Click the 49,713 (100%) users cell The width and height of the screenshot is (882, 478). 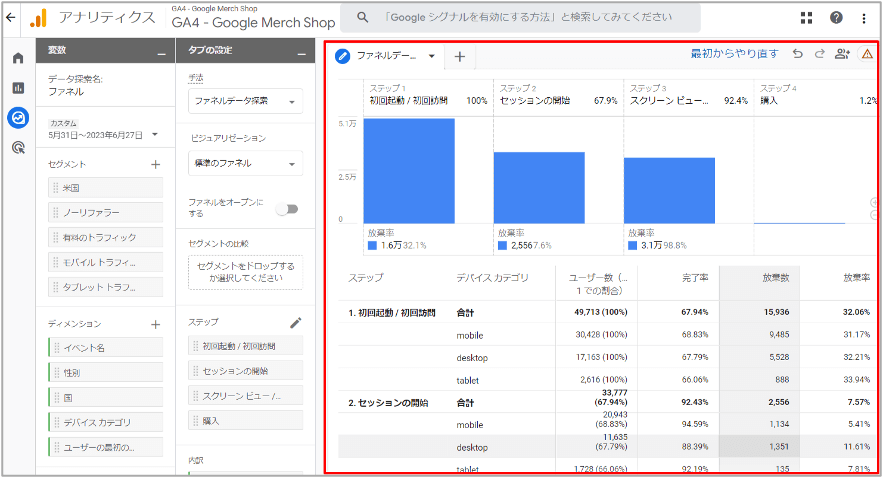coord(601,312)
